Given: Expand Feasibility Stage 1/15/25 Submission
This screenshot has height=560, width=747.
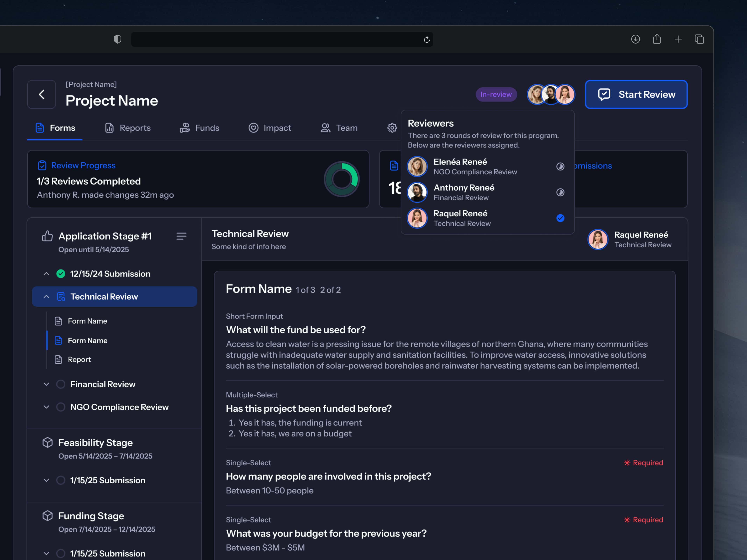Looking at the screenshot, I should click(x=46, y=480).
